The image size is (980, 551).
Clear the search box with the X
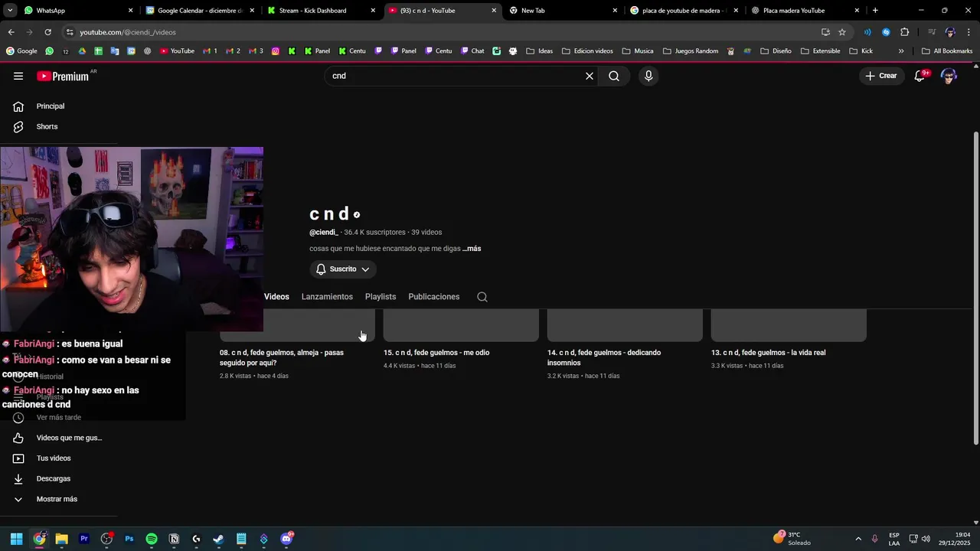590,76
